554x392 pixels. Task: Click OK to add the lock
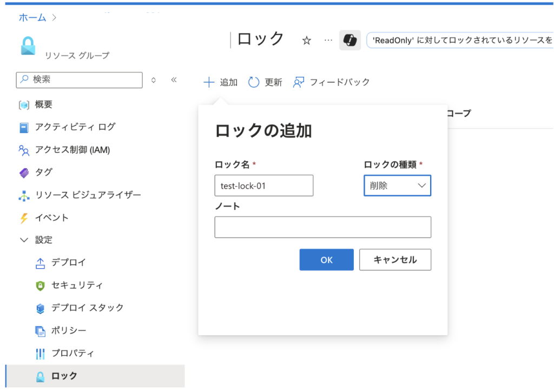pyautogui.click(x=326, y=260)
